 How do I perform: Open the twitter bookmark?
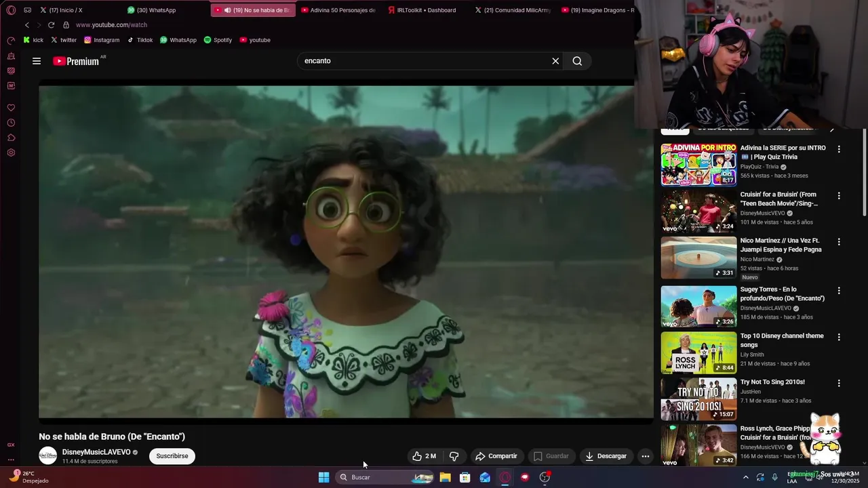click(64, 40)
